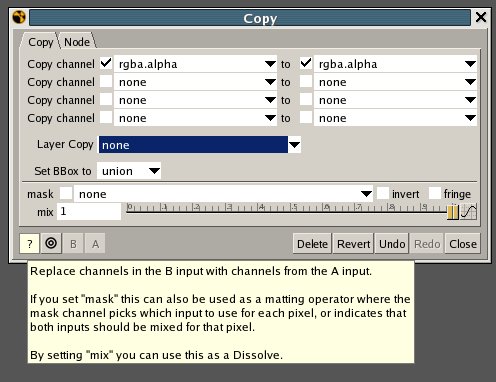
Task: Uncheck first Copy channel source checkbox
Action: [x=106, y=63]
